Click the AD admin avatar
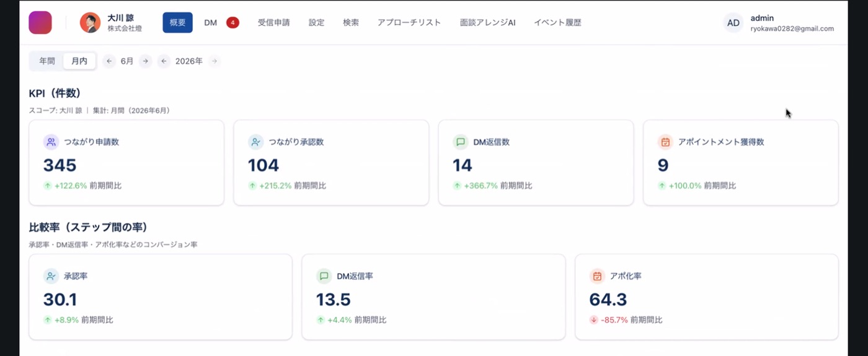Screen dimensions: 868x356 pyautogui.click(x=733, y=23)
